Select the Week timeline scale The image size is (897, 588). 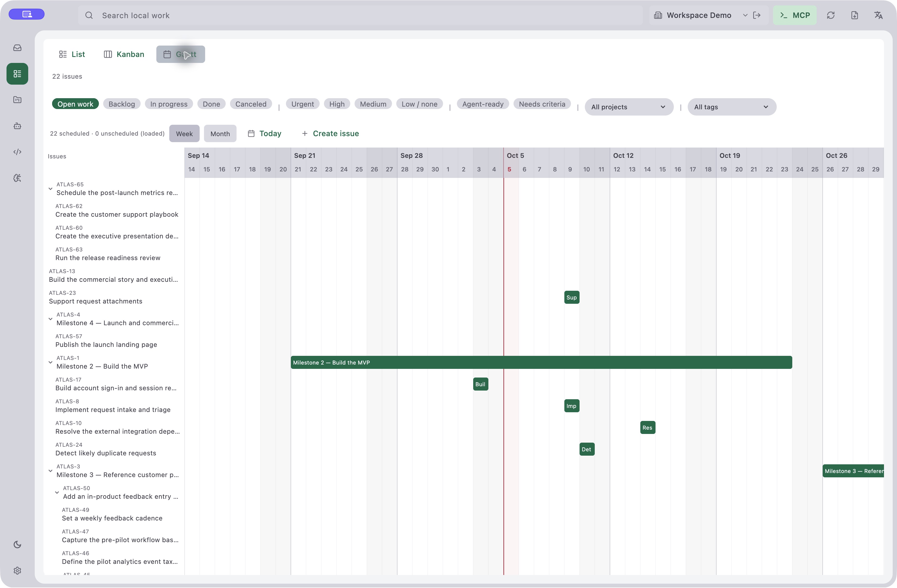pyautogui.click(x=184, y=134)
